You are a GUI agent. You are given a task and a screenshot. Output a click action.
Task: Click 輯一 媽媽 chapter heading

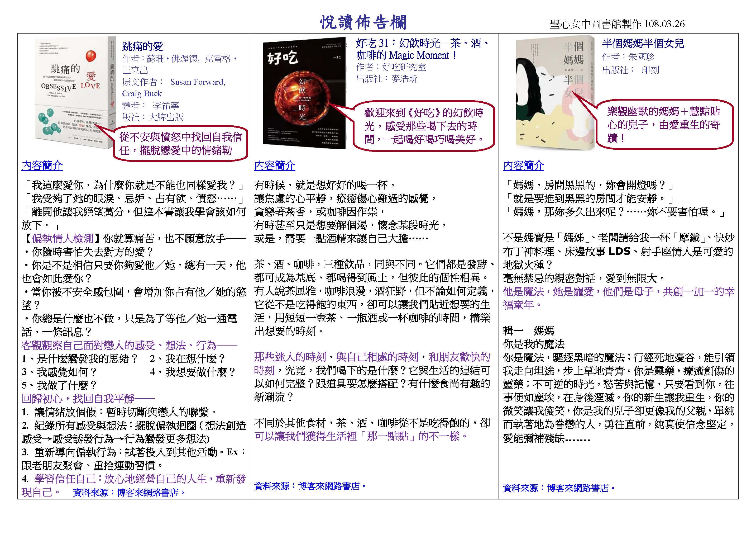(529, 330)
